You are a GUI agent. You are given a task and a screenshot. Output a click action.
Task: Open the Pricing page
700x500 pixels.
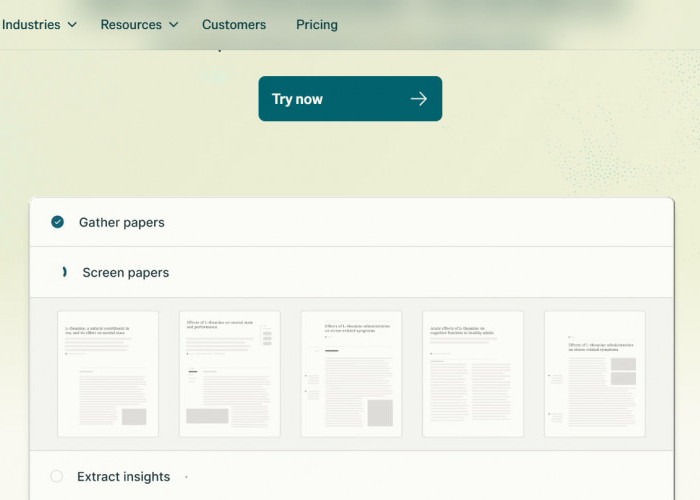coord(317,25)
